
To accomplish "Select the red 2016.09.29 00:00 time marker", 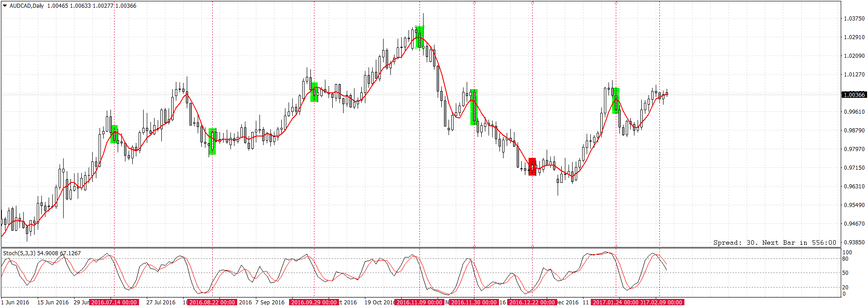I will tap(314, 303).
